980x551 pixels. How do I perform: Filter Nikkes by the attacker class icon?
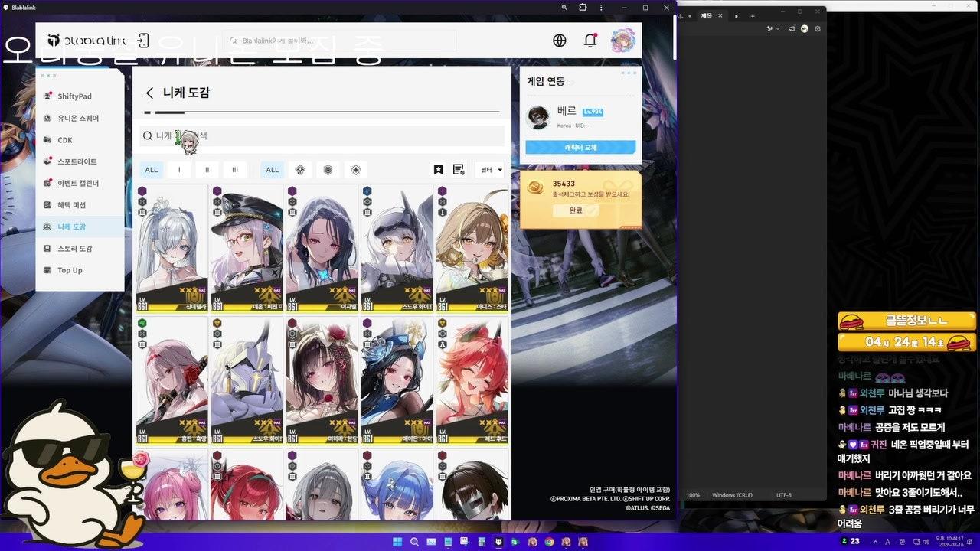[x=300, y=170]
